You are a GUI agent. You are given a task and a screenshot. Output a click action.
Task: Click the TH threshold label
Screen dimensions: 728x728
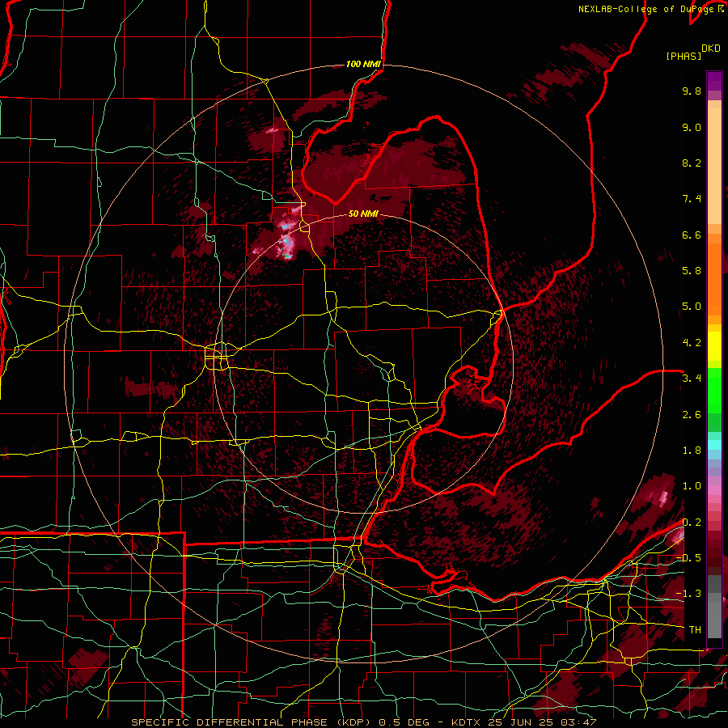[695, 630]
